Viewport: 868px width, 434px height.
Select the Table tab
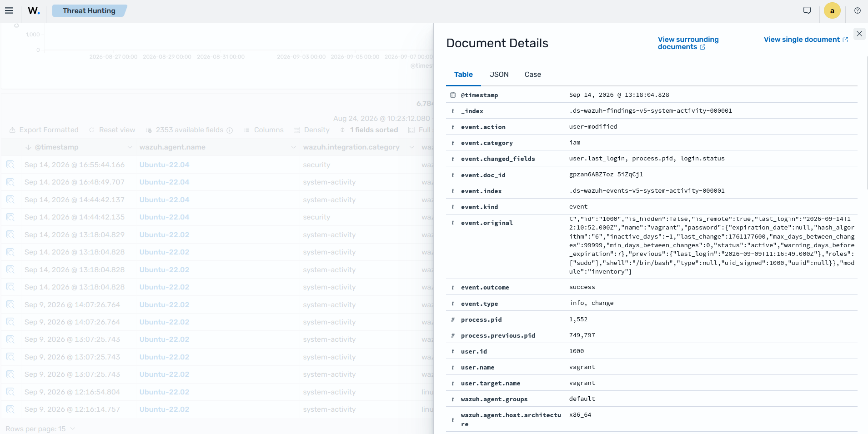click(x=463, y=75)
